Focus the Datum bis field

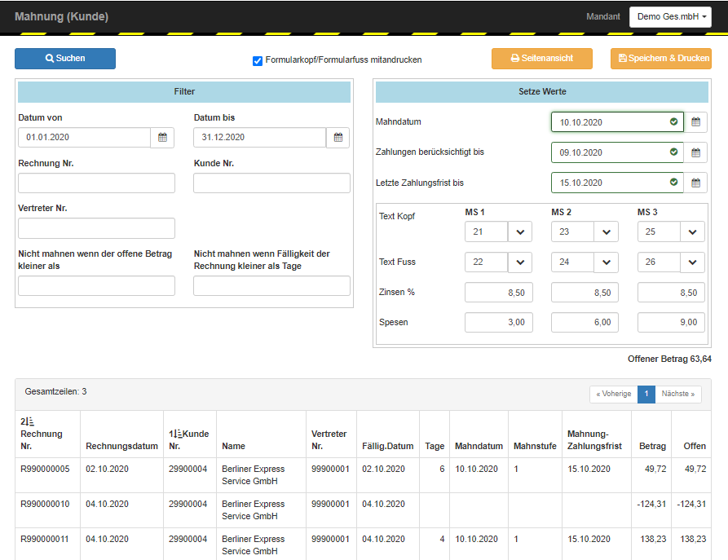(x=260, y=138)
